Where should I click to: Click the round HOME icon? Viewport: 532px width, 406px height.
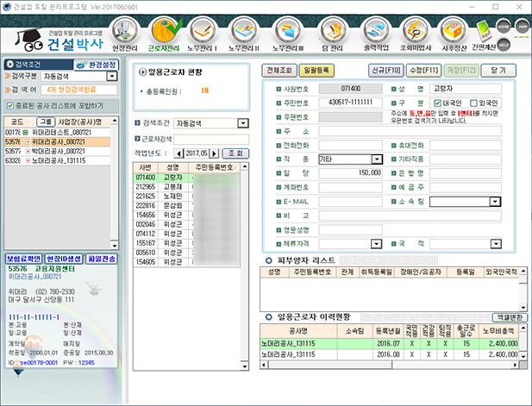click(x=504, y=26)
